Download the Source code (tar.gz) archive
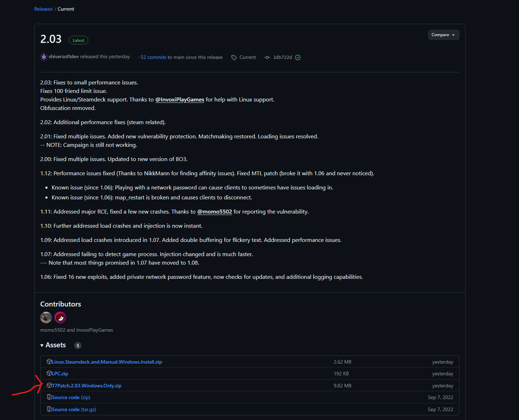Image resolution: width=519 pixels, height=420 pixels. point(74,409)
